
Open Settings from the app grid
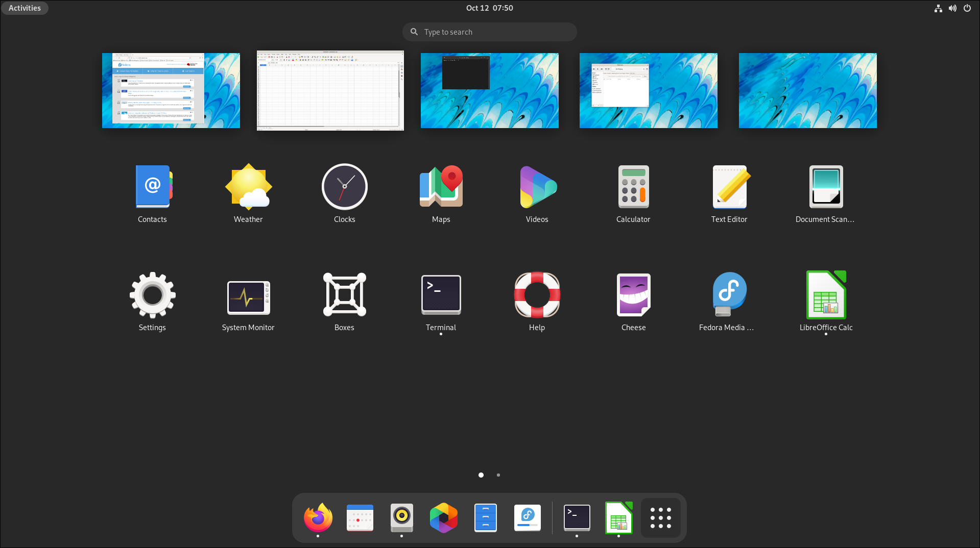pos(152,302)
